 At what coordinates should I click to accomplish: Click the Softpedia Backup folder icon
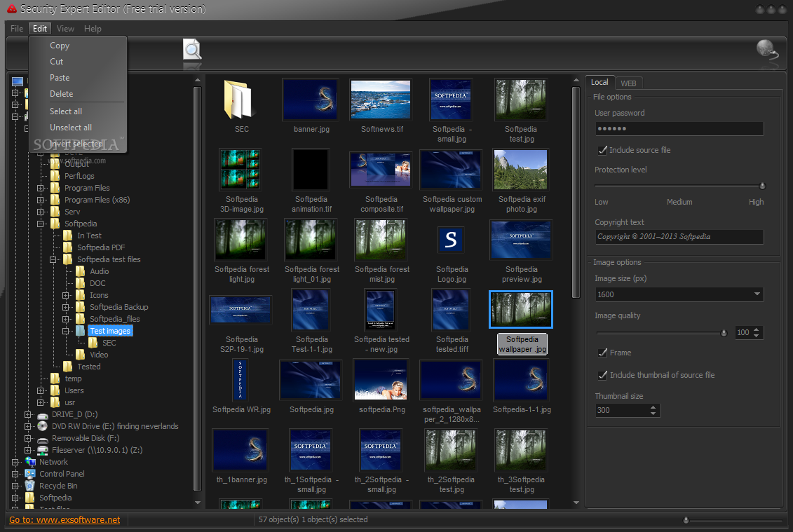coord(81,307)
